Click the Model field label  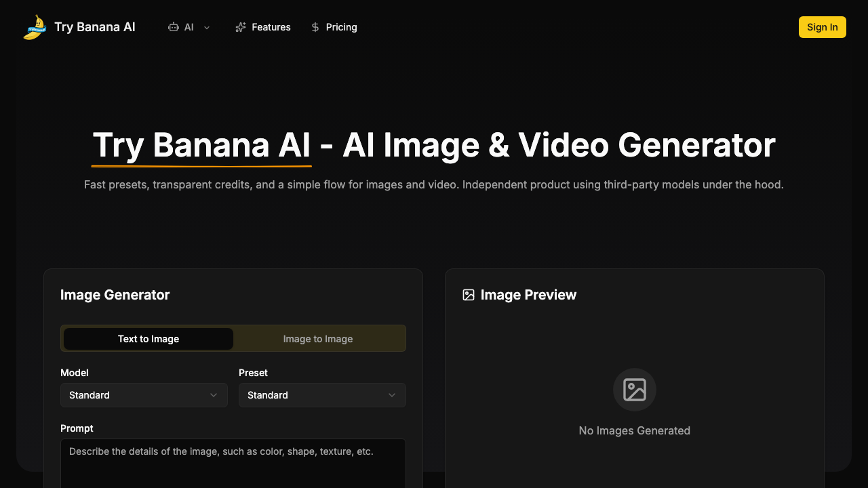75,373
